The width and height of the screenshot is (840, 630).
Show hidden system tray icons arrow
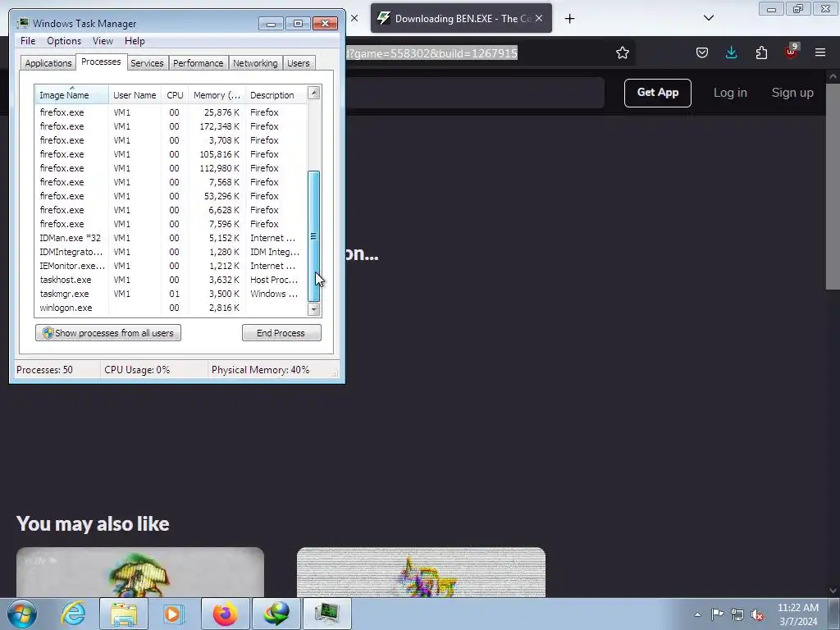697,614
